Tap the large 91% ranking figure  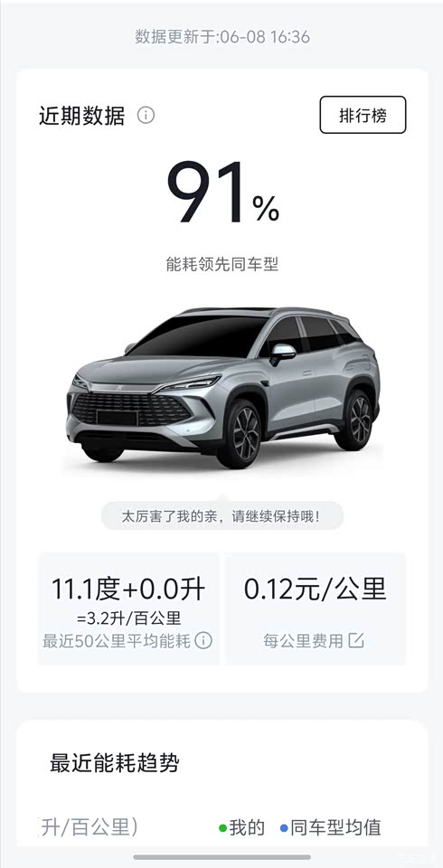(x=223, y=192)
